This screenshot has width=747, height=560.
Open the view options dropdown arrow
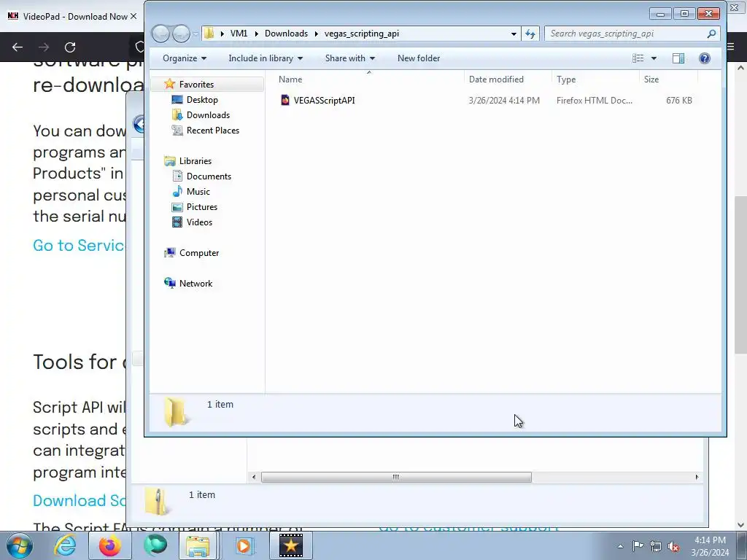(654, 58)
